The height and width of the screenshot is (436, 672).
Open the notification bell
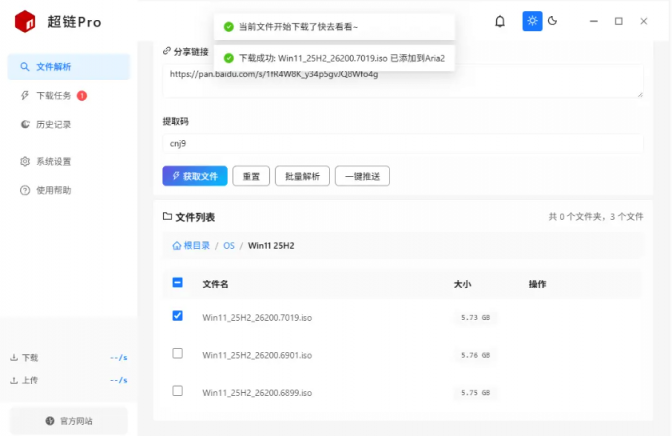tap(500, 21)
